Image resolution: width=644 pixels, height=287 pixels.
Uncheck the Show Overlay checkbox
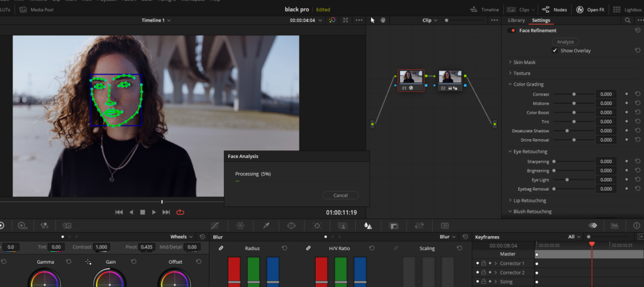tap(555, 50)
